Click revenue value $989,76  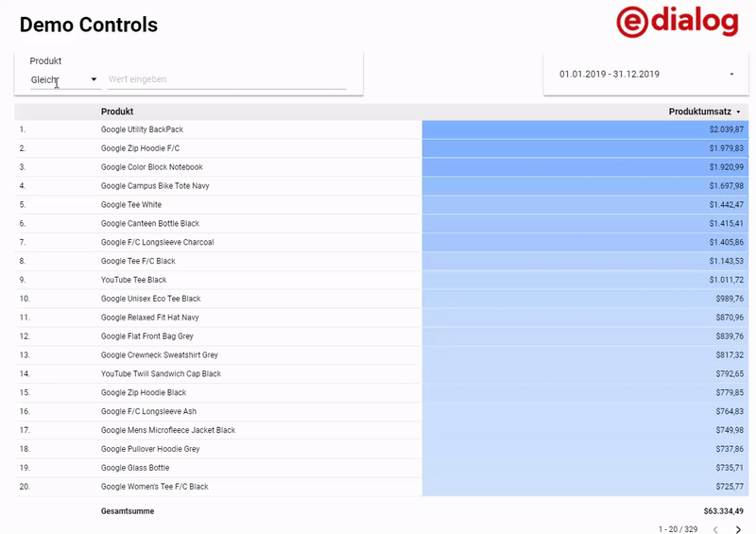(x=730, y=299)
